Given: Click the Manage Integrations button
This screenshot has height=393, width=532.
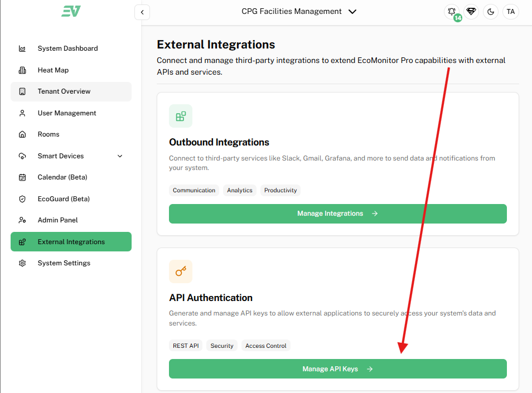Looking at the screenshot, I should pyautogui.click(x=337, y=214).
